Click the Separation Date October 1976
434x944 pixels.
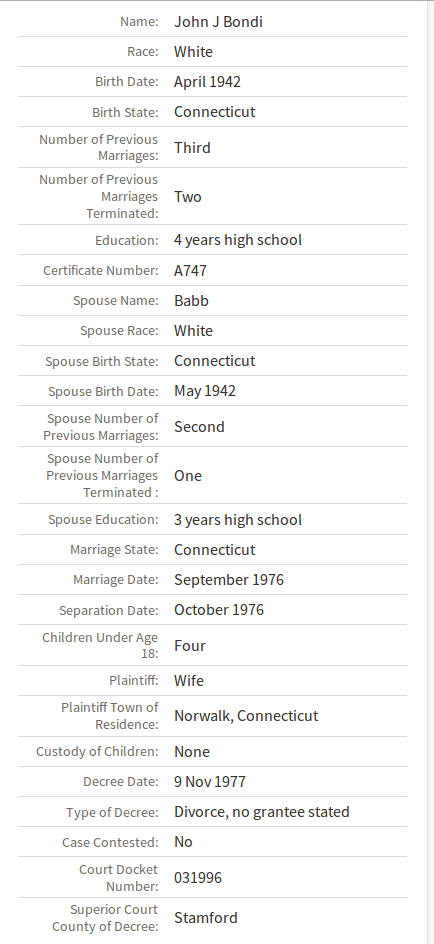(x=219, y=610)
